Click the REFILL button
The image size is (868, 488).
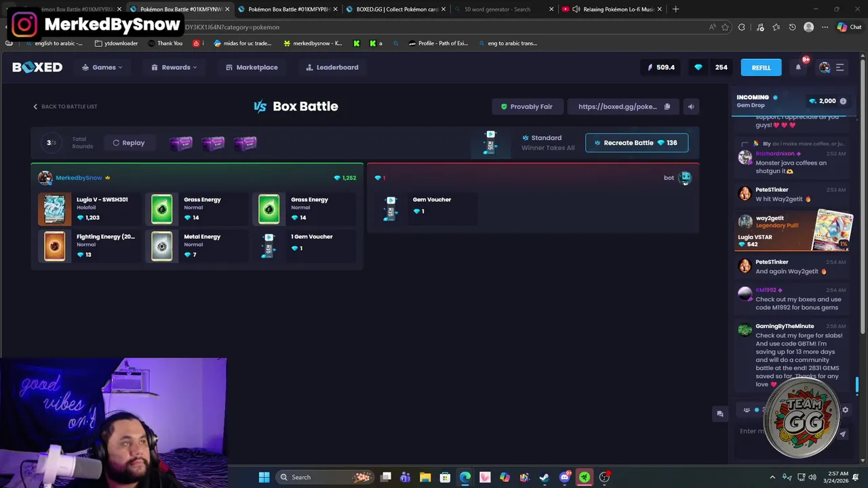761,67
